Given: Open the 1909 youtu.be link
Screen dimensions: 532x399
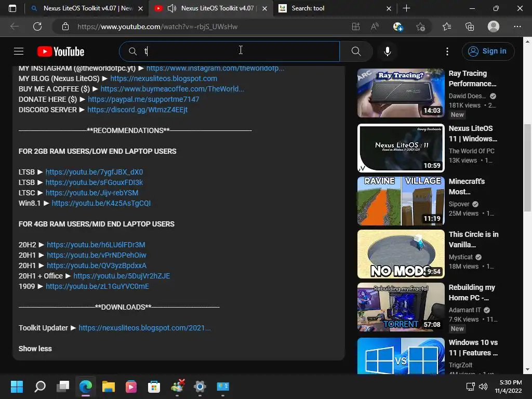Looking at the screenshot, I should tap(97, 286).
